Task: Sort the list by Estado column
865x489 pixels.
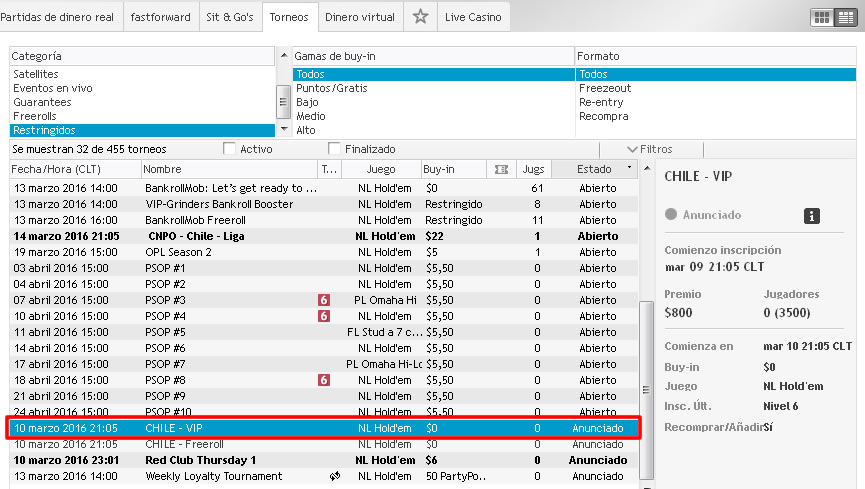Action: [x=596, y=169]
